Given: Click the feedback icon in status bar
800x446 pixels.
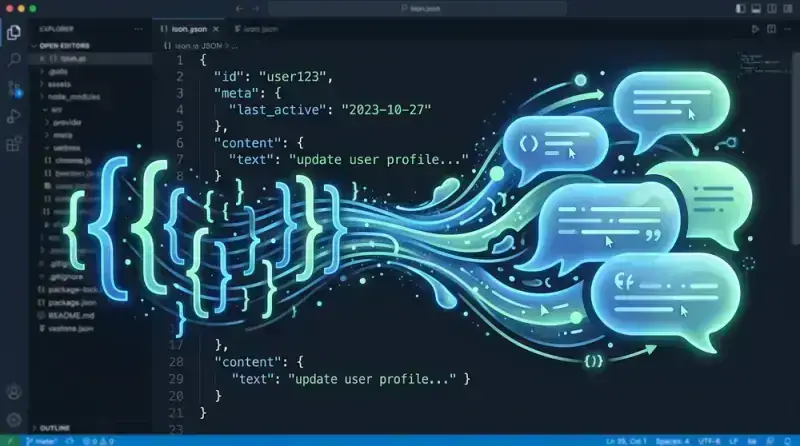Looking at the screenshot, I should (770, 441).
